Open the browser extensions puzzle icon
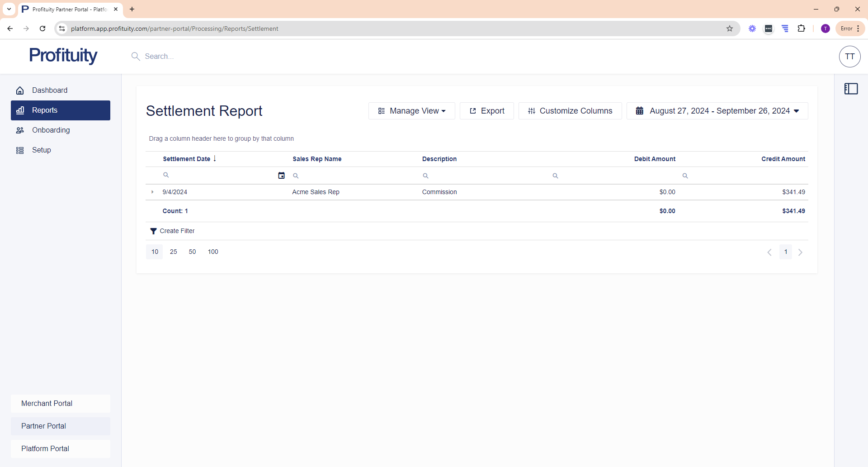This screenshot has height=467, width=868. point(801,29)
